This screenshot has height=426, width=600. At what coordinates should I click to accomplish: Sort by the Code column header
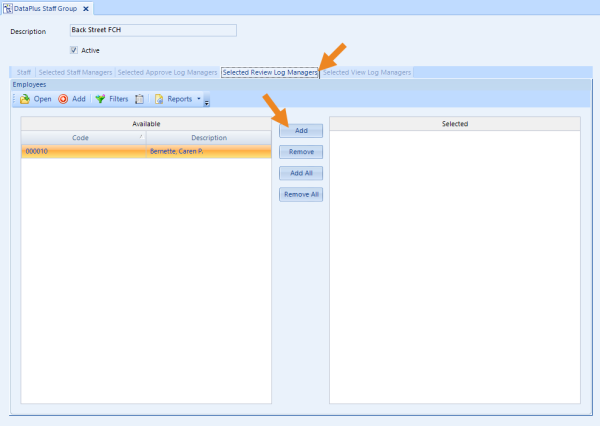83,137
